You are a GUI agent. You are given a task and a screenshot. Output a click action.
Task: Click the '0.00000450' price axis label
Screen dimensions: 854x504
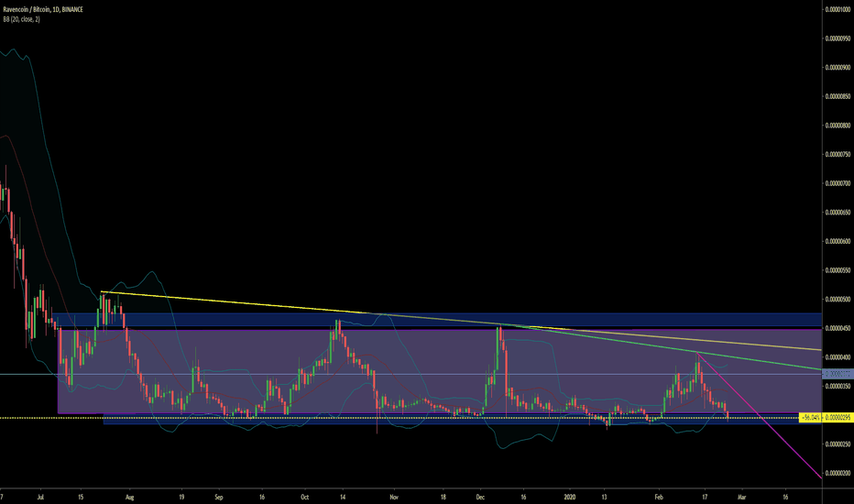838,328
